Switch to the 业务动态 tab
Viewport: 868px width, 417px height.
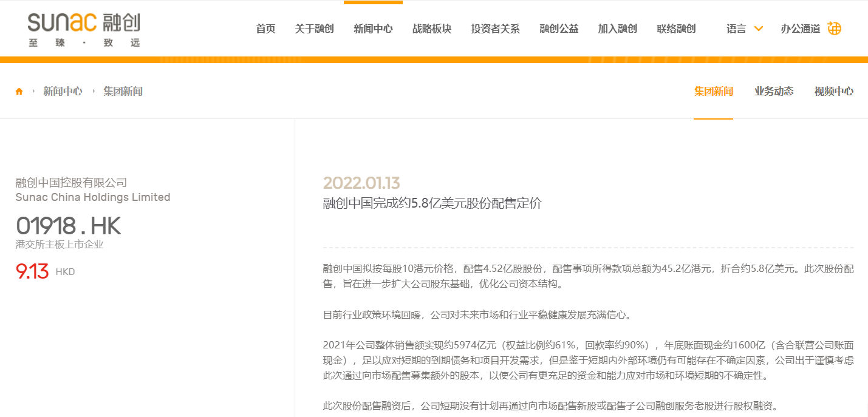pos(774,92)
